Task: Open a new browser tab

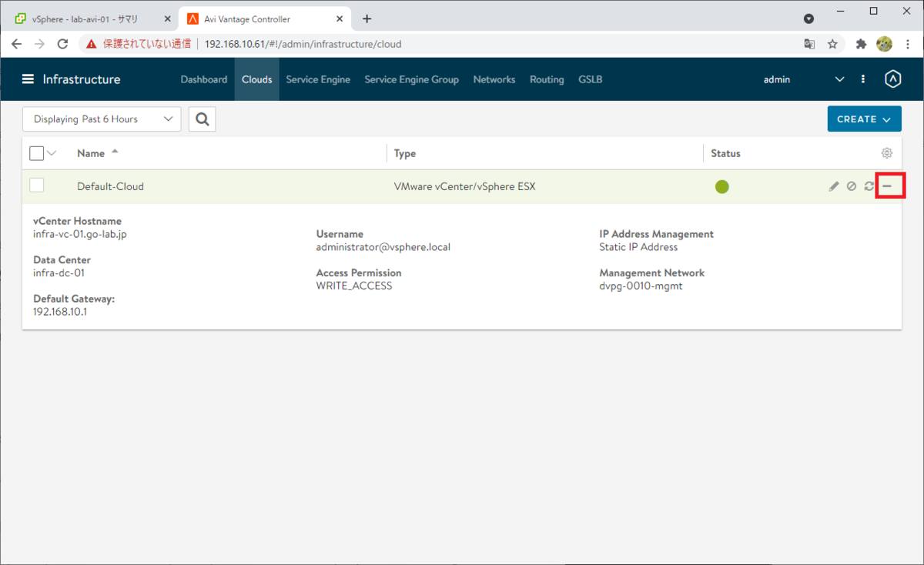Action: click(x=367, y=18)
